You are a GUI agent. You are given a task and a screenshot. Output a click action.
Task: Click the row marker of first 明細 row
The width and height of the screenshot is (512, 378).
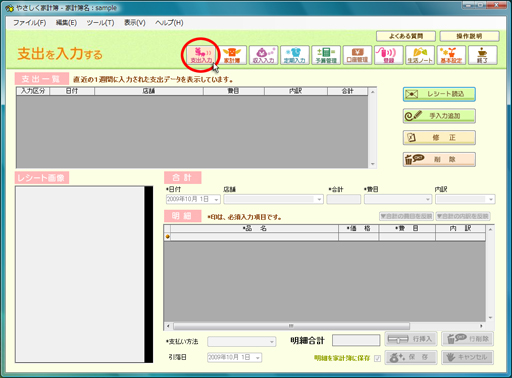(x=167, y=236)
